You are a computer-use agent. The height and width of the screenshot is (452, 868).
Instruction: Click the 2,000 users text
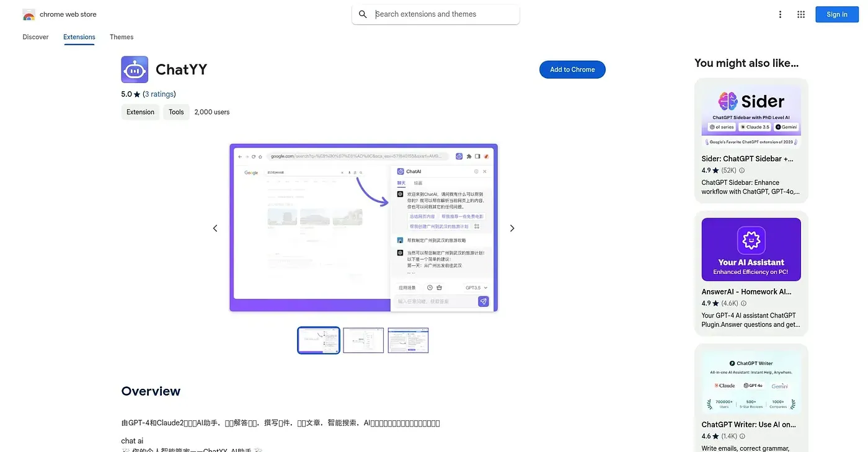pos(212,112)
